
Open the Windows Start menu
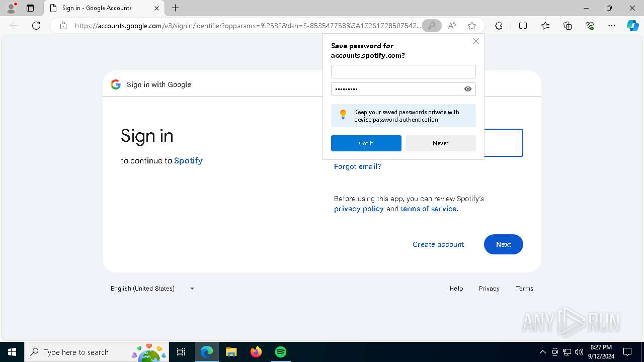[x=12, y=352]
